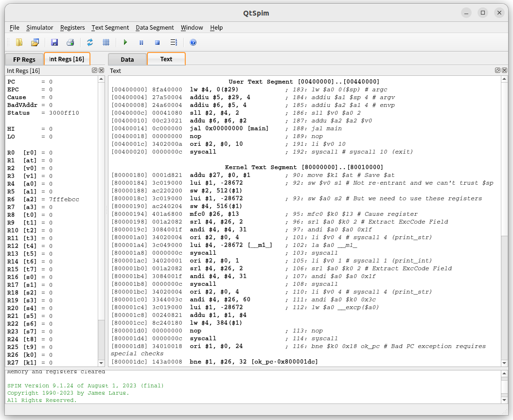Click the R2 [v0] register row
Viewport: 513px width, 420px height.
[x=30, y=168]
